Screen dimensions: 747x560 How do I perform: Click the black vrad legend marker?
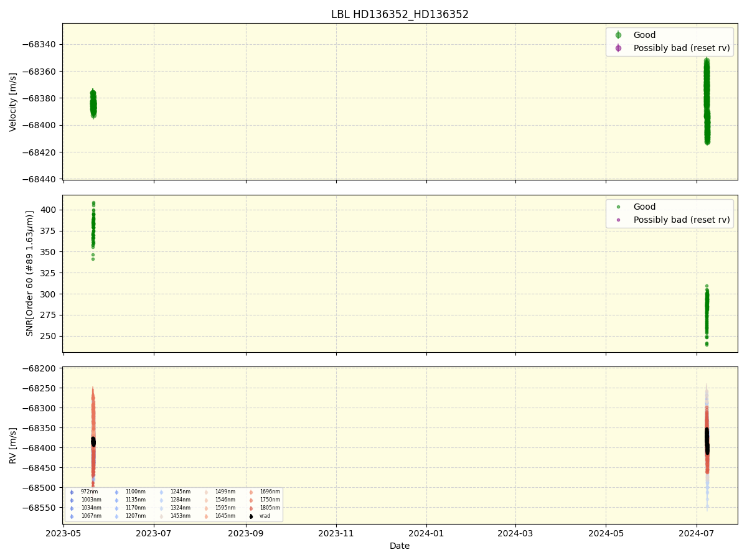coord(251,516)
